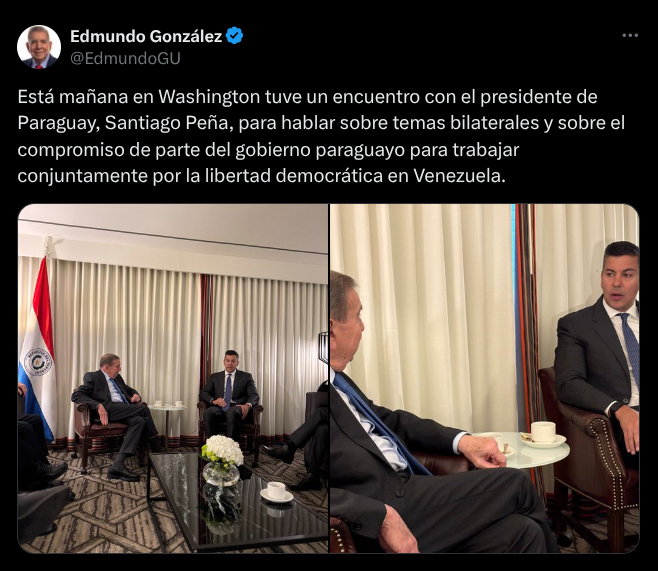Click the Paraguayan flag in left photo
This screenshot has height=571, width=658.
[x=38, y=348]
